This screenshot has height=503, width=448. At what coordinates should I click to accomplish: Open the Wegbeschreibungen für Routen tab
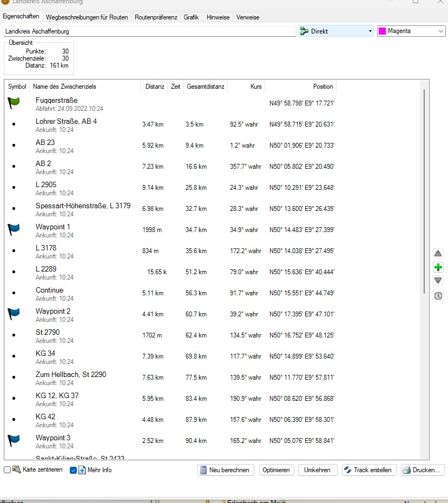87,17
